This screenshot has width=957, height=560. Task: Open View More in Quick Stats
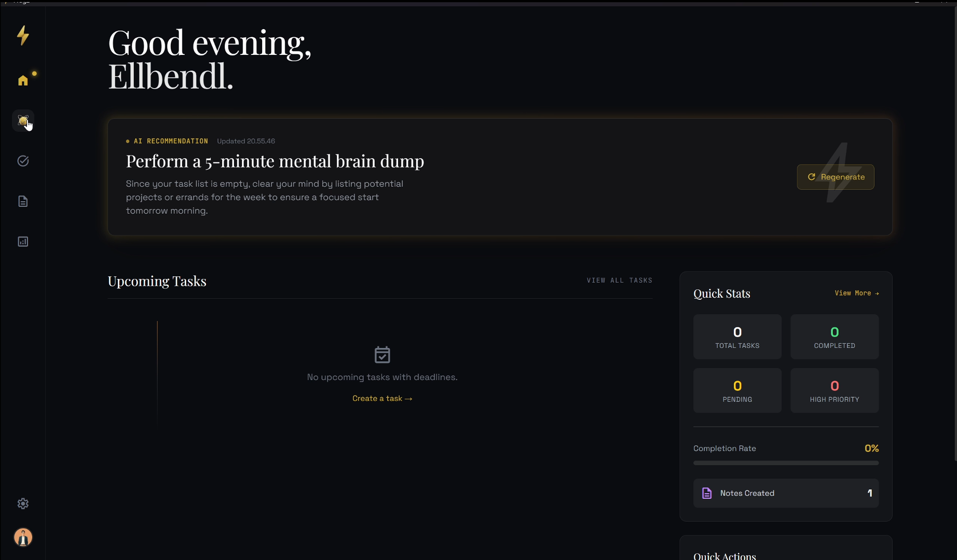[x=857, y=293]
